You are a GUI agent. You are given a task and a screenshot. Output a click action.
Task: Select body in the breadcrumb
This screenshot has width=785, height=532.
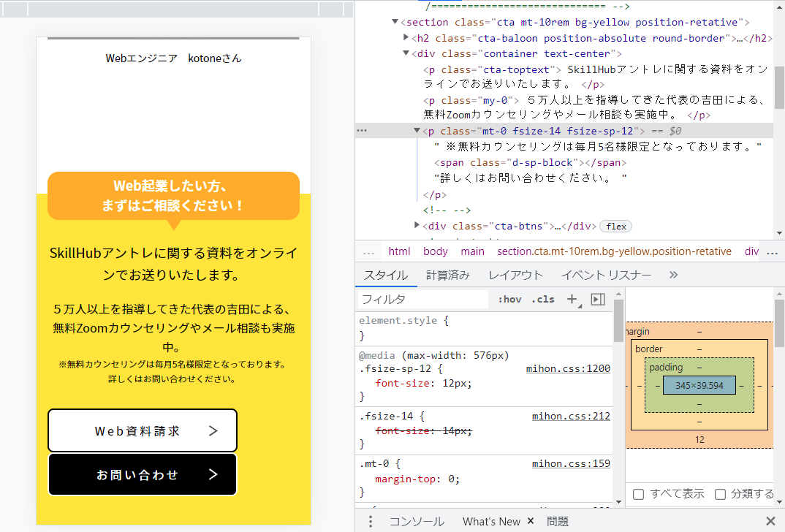[x=435, y=251]
